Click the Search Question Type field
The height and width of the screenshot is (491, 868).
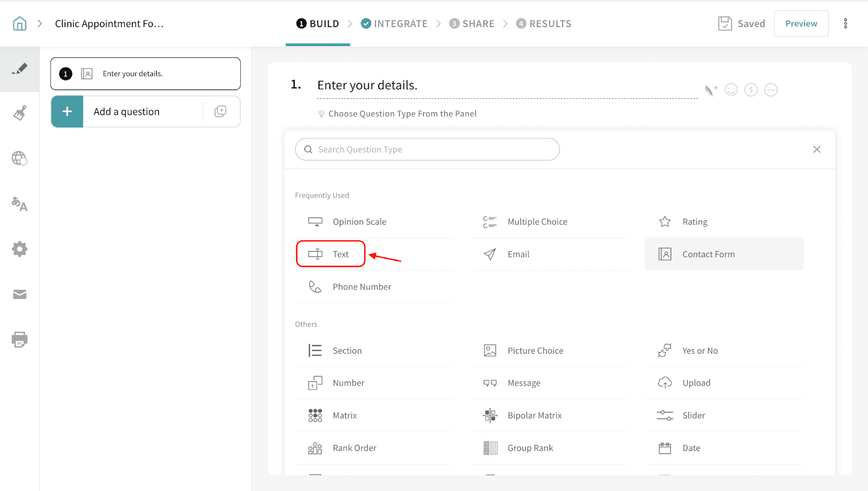click(x=427, y=150)
